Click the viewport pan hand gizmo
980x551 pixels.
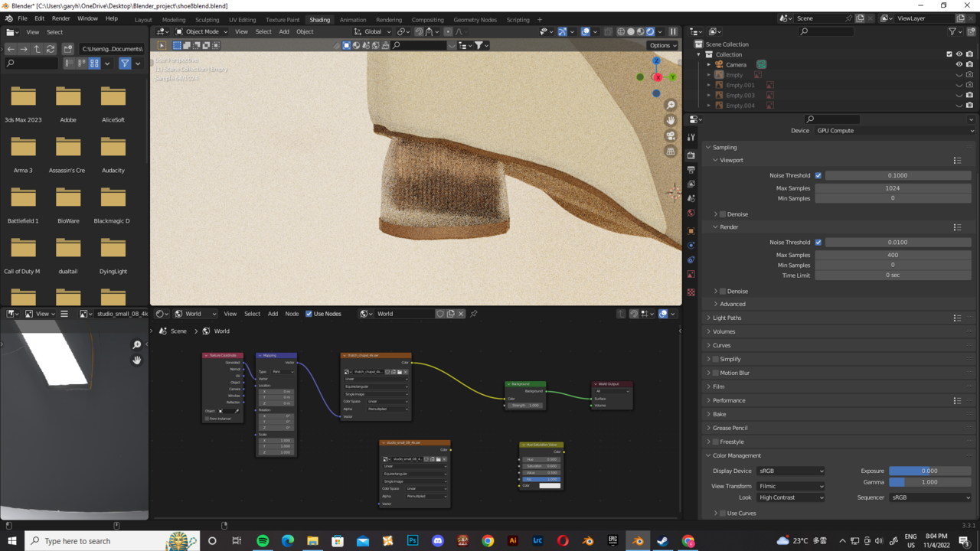point(671,120)
